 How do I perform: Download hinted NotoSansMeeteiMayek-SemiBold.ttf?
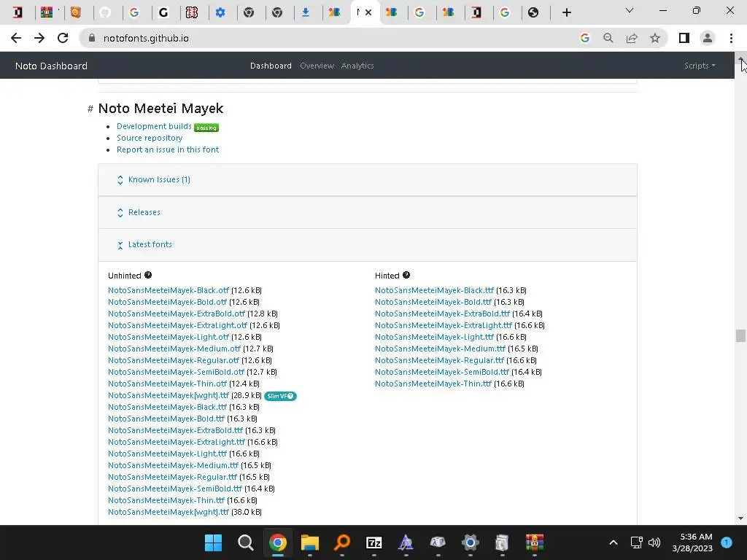tap(441, 372)
